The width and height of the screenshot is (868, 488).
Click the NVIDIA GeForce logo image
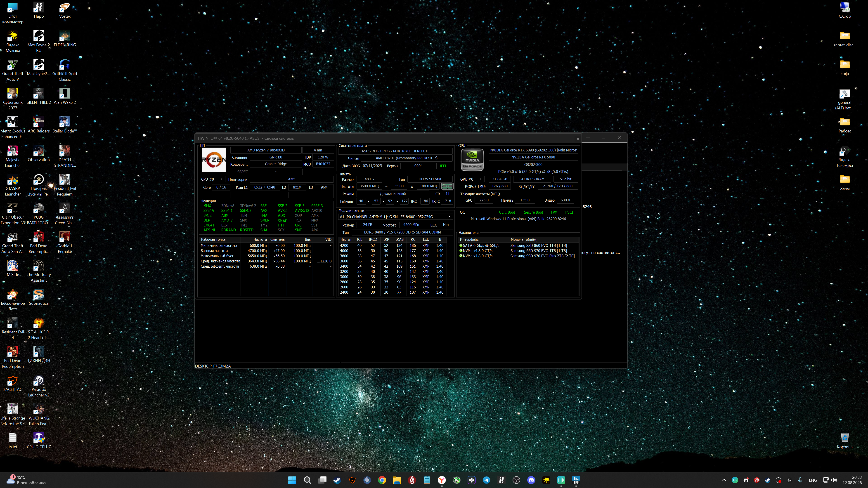(x=472, y=160)
